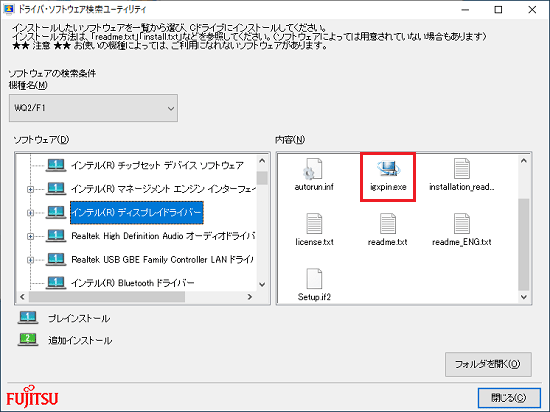Click software list scroll down arrow
This screenshot has height=412, width=550.
coord(262,284)
